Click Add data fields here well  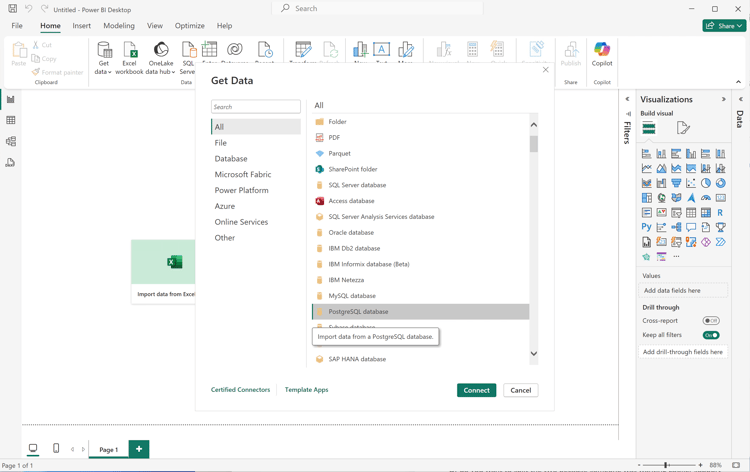point(683,290)
